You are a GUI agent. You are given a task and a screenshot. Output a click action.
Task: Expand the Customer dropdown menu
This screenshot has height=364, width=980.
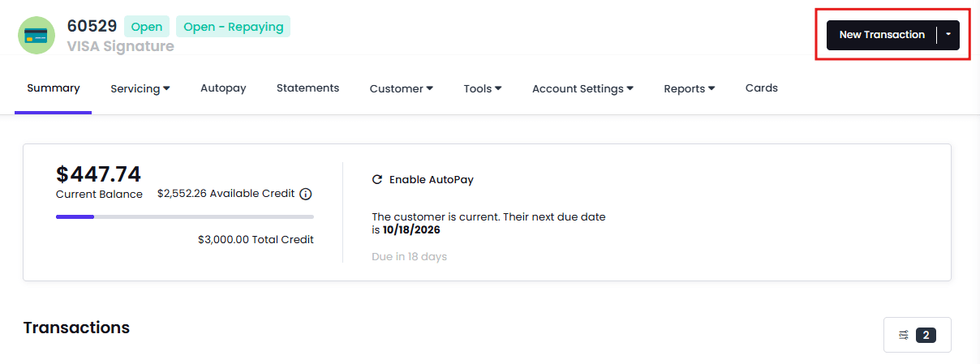[402, 89]
